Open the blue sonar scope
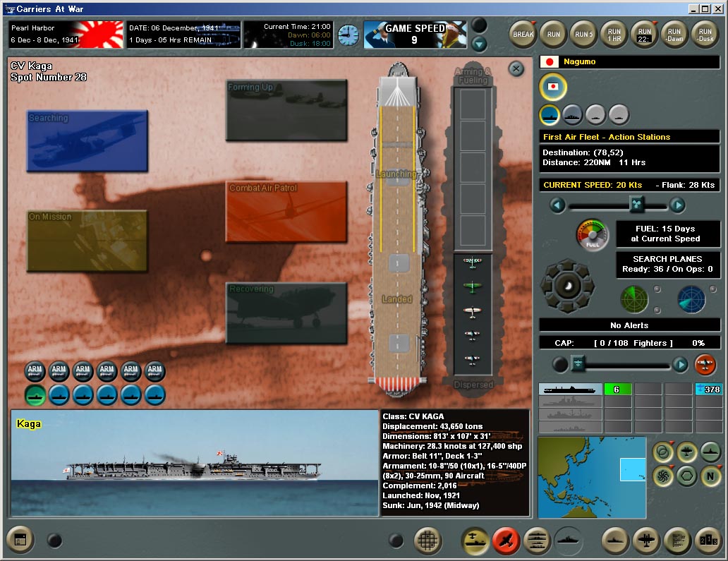728x561 pixels. (691, 299)
